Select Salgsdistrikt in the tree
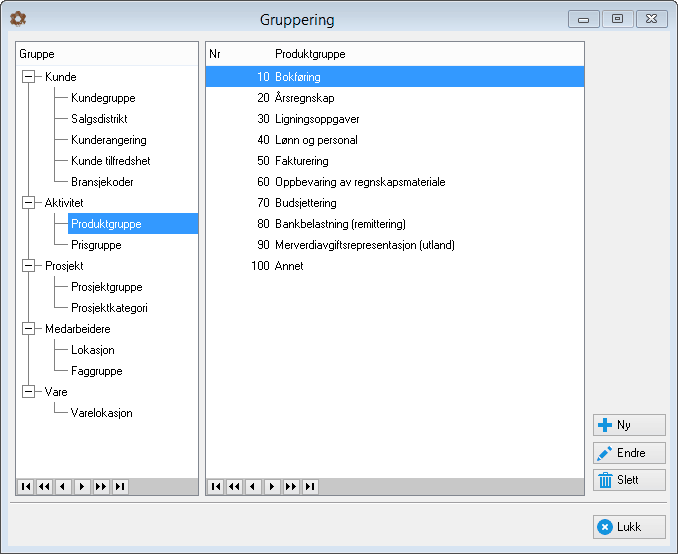 [x=99, y=118]
